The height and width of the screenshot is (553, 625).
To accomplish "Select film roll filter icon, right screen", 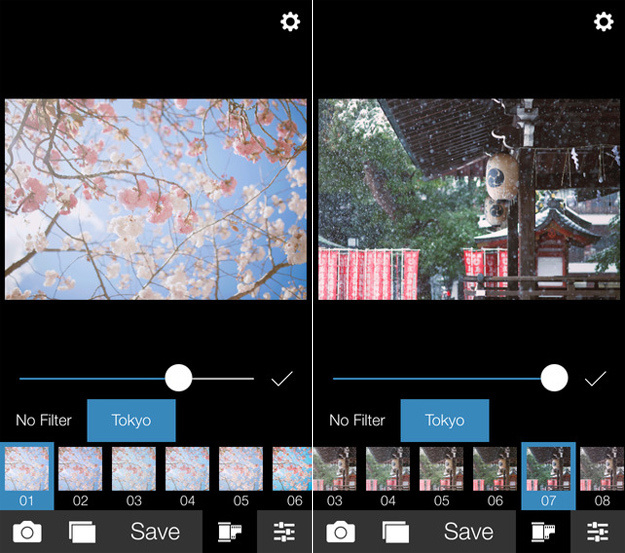I will click(x=543, y=532).
